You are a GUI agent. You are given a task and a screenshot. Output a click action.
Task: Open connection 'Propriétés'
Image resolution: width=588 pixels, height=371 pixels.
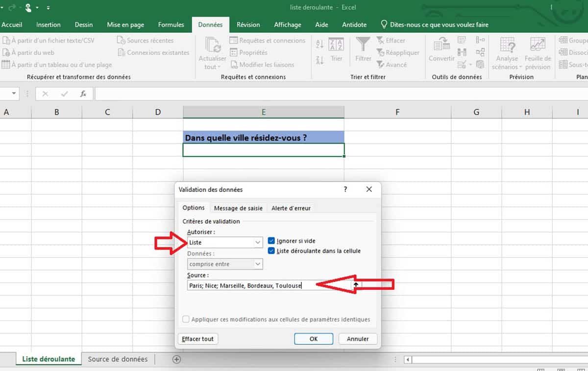(249, 52)
